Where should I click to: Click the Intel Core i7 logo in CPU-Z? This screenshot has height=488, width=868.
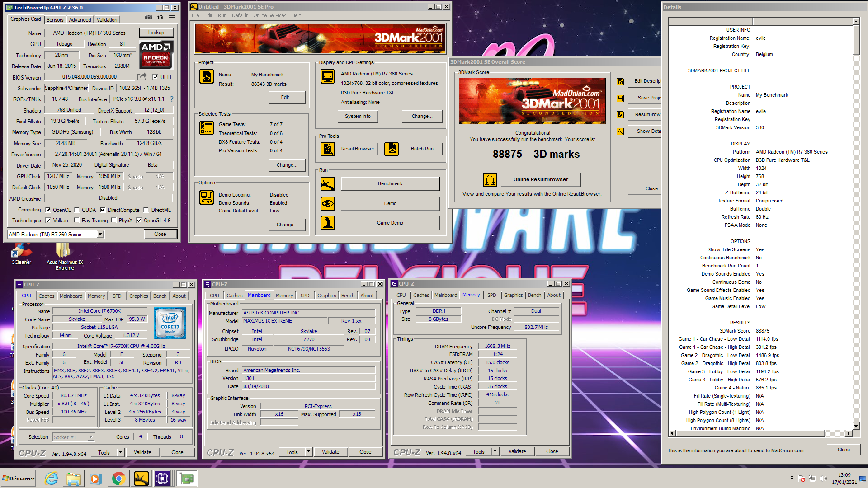pos(170,323)
